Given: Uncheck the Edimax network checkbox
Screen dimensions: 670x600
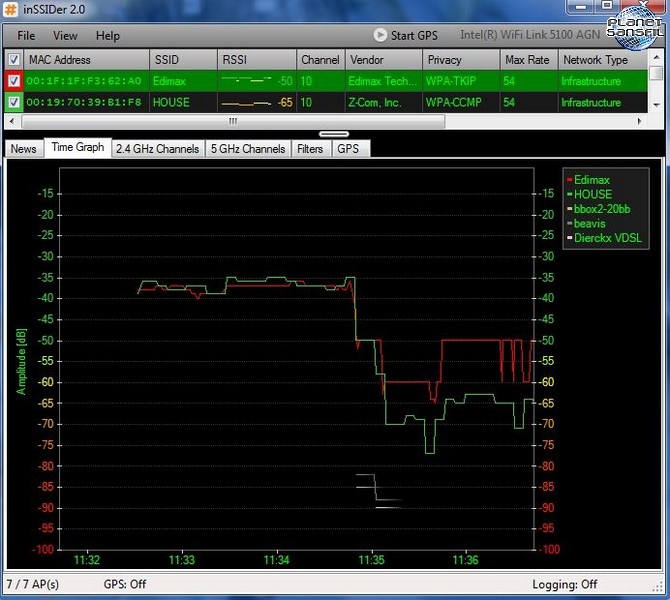Looking at the screenshot, I should click(13, 81).
